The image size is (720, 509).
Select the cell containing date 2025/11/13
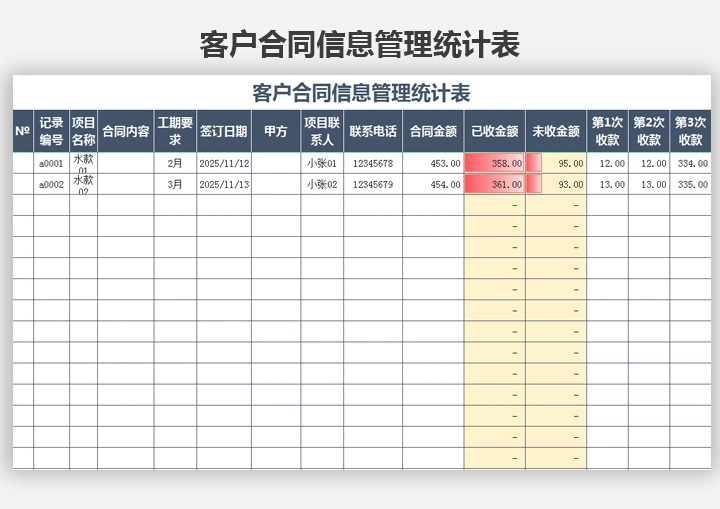click(x=224, y=184)
